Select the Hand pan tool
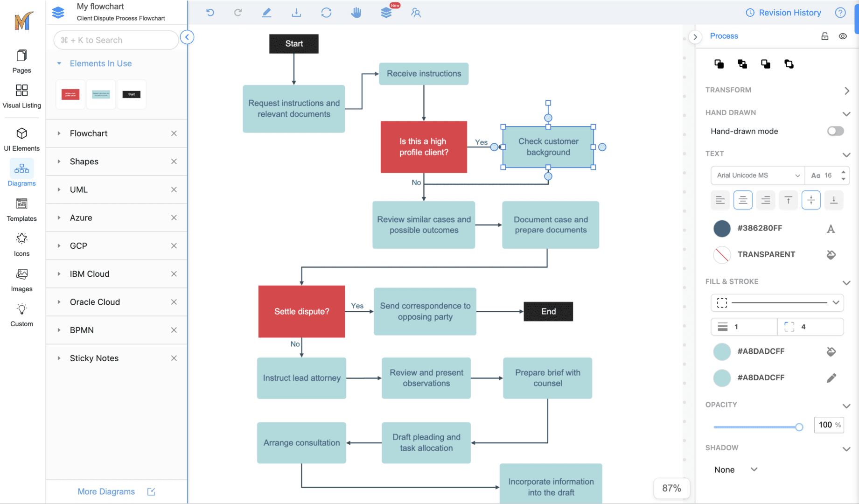The width and height of the screenshot is (859, 504). [356, 12]
